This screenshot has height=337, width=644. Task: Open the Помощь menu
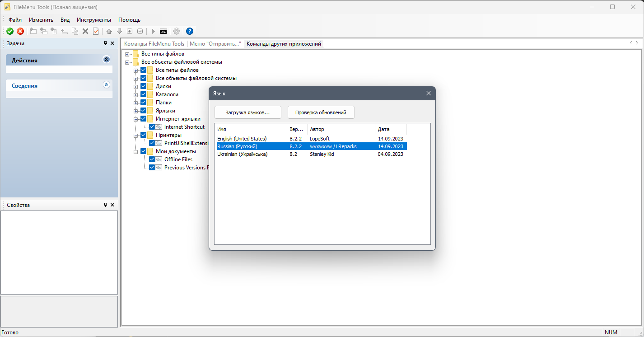[x=129, y=20]
